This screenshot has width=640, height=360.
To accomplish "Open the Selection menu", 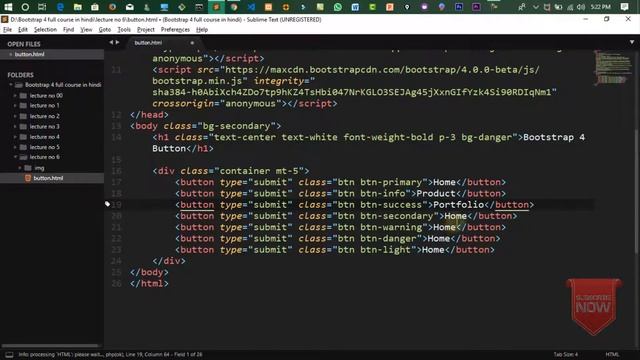I will (x=45, y=29).
